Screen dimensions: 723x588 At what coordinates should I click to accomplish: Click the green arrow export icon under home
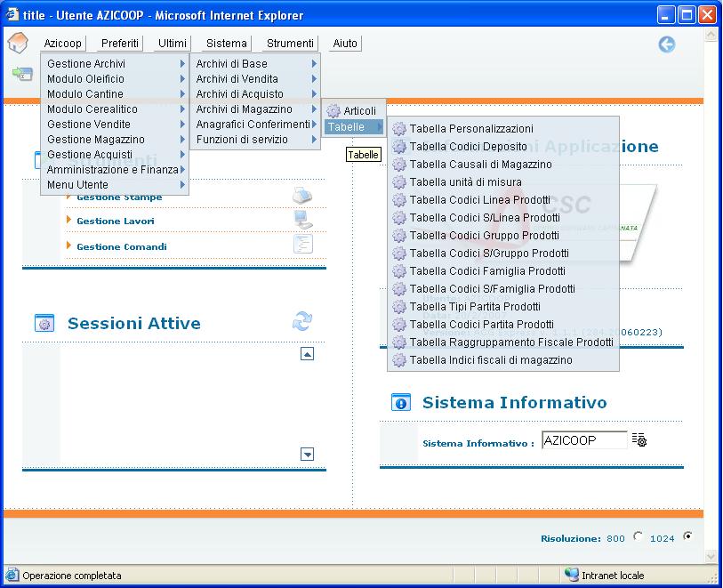(22, 73)
